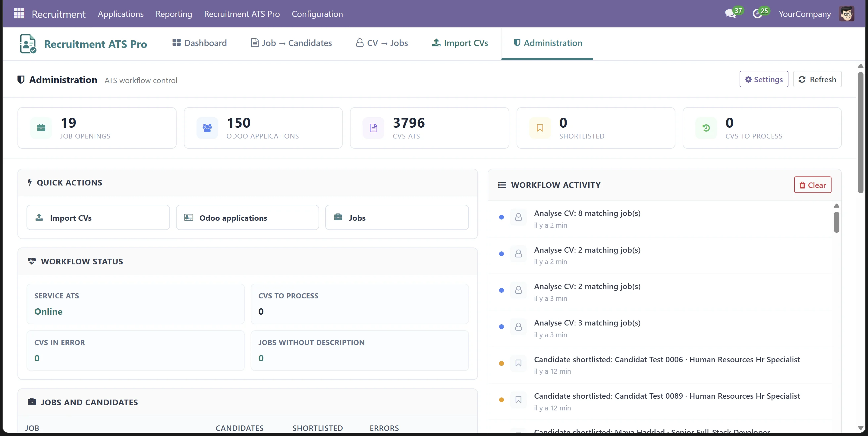Click the 150 Odoo Applications count
This screenshot has width=868, height=436.
pyautogui.click(x=239, y=123)
